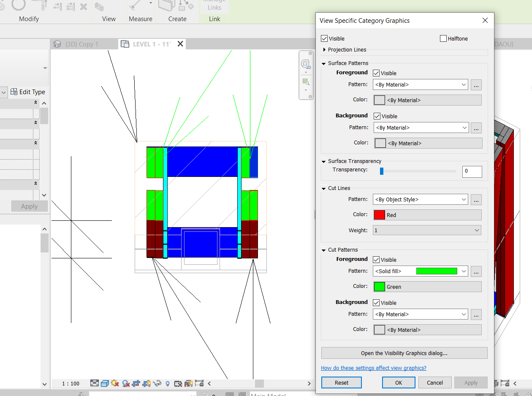532x396 pixels.
Task: Open the 2D steering wheel navigation tool
Action: coord(305,64)
